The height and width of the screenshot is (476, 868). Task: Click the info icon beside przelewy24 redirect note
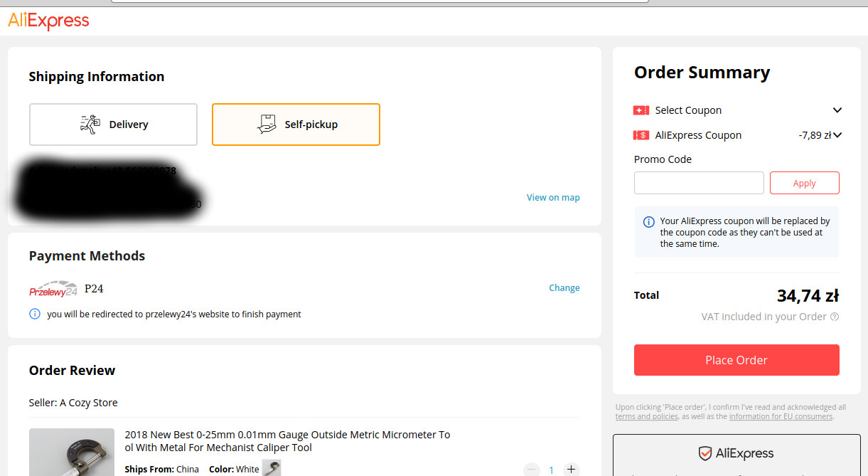(35, 314)
